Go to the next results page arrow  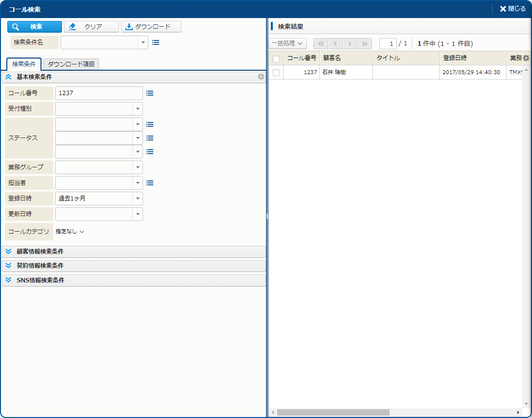coord(349,43)
